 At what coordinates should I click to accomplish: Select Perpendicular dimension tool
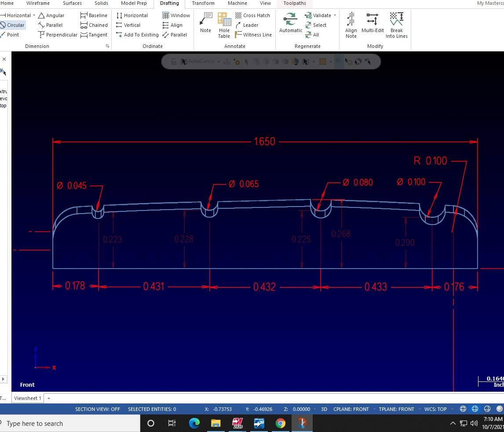pos(58,35)
